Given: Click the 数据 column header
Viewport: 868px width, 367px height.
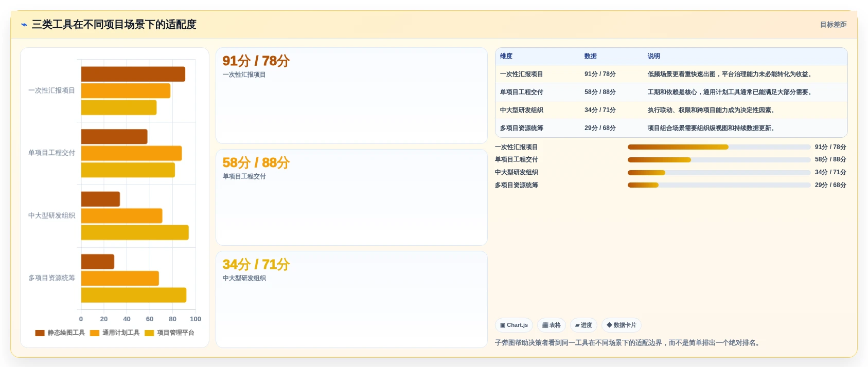Looking at the screenshot, I should pyautogui.click(x=591, y=57).
